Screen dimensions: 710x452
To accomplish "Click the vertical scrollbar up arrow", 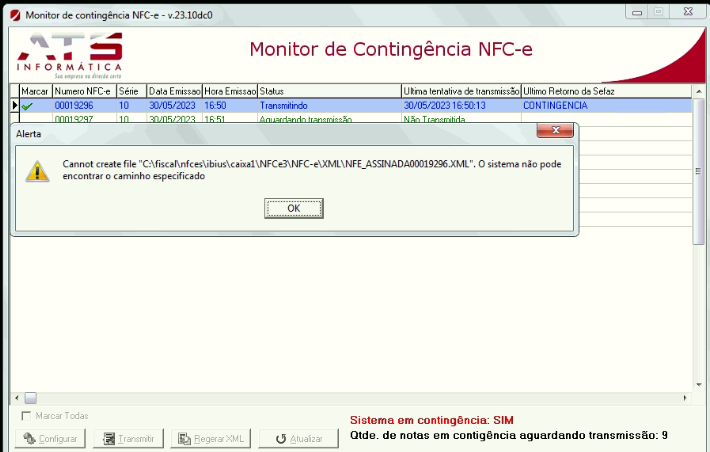I will pos(699,91).
